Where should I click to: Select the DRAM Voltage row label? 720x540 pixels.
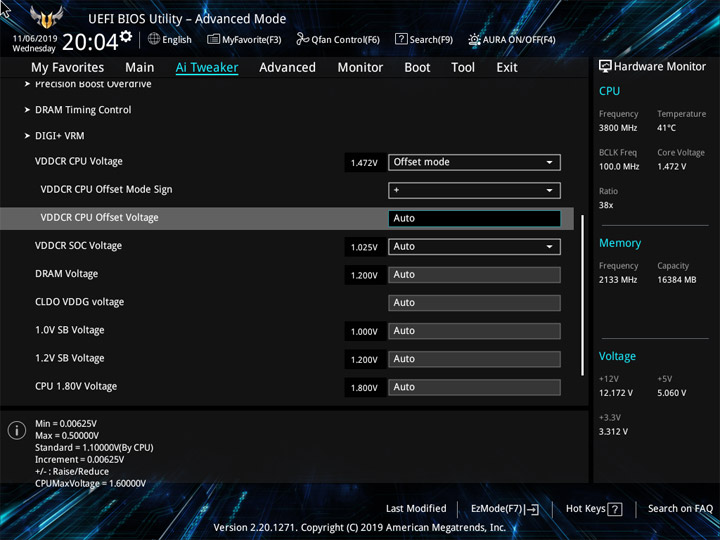coord(67,274)
